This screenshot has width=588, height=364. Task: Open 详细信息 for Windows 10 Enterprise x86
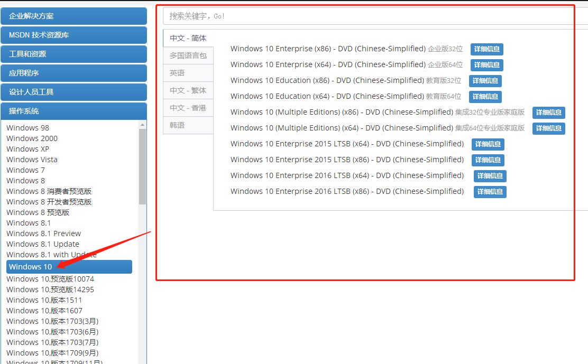tap(486, 49)
